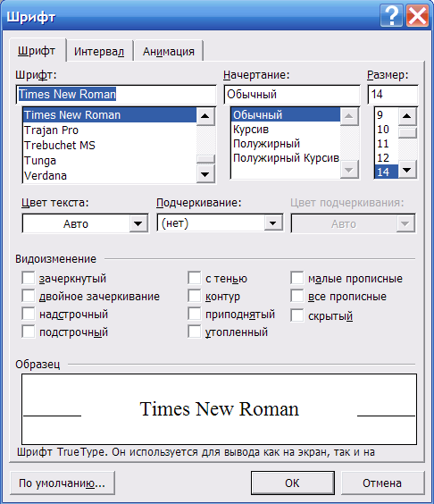Enable надстрочный superscript checkbox
The image size is (434, 504).
click(29, 314)
